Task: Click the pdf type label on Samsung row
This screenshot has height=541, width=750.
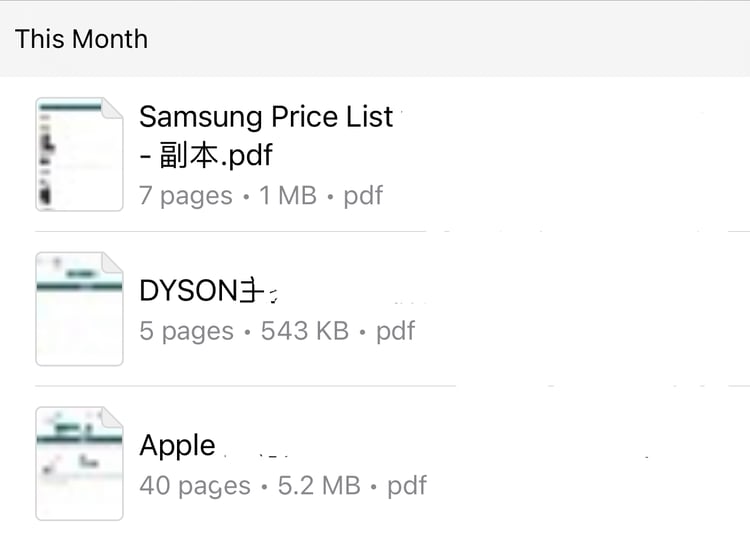Action: point(363,195)
